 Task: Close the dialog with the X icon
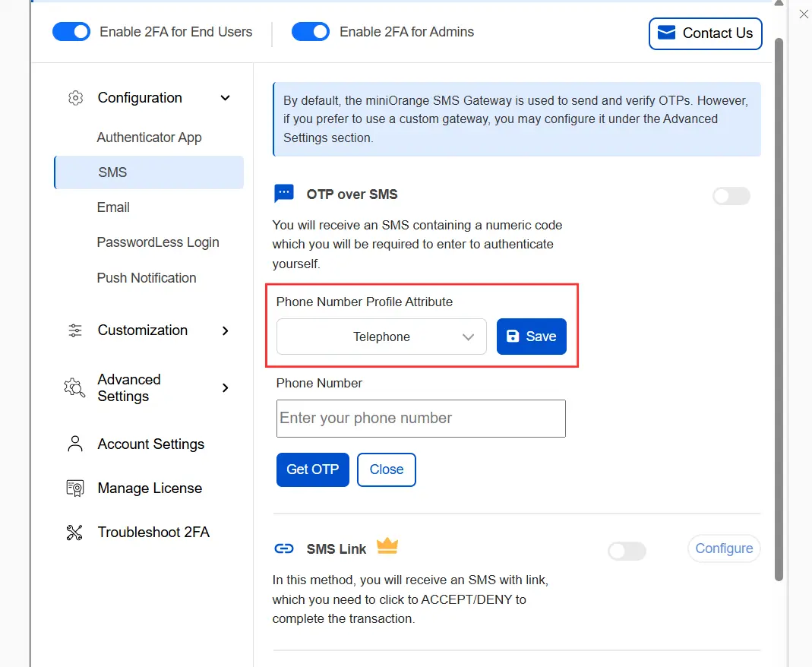click(x=804, y=14)
